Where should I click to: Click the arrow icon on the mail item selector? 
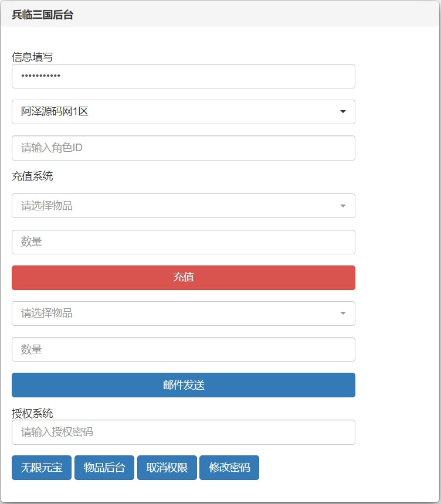click(344, 314)
